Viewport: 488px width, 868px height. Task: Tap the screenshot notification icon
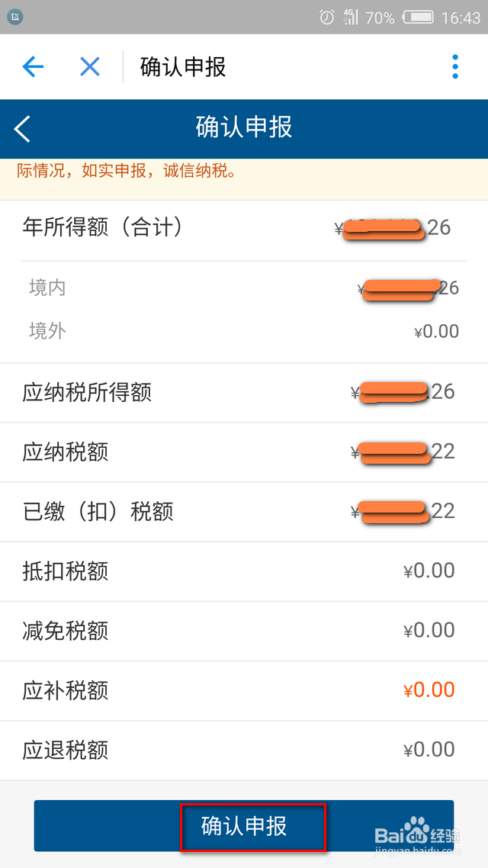16,17
